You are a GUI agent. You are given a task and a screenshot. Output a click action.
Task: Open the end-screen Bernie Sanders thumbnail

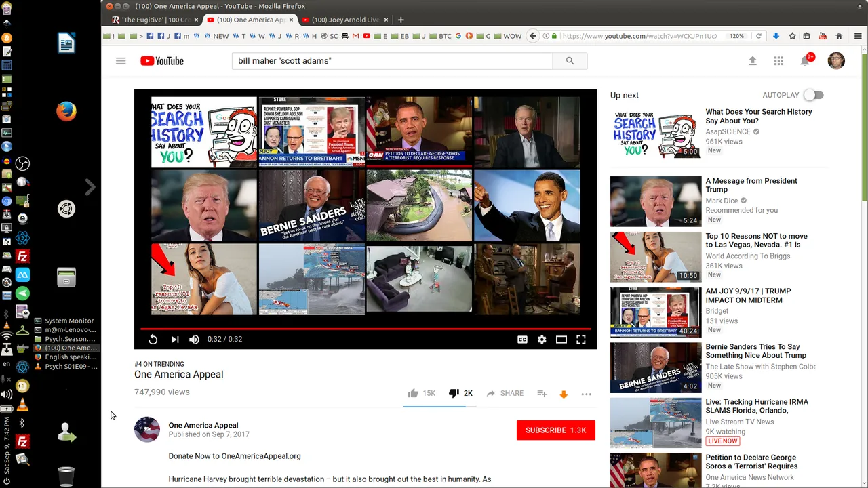(312, 206)
